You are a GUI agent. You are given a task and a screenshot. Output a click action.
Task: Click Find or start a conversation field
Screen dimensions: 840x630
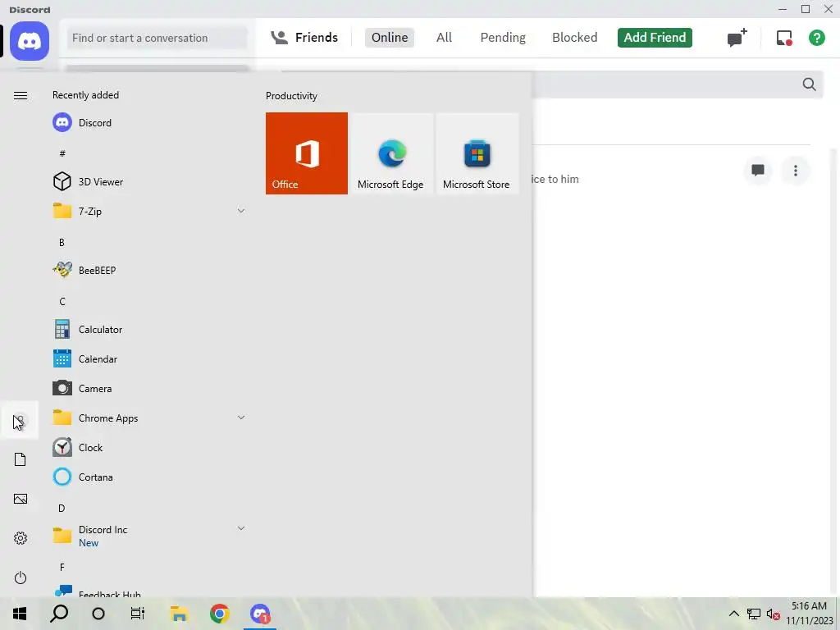157,38
